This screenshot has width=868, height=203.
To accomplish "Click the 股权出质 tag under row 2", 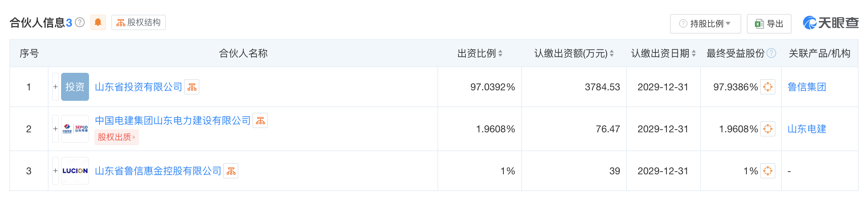I will [x=116, y=137].
